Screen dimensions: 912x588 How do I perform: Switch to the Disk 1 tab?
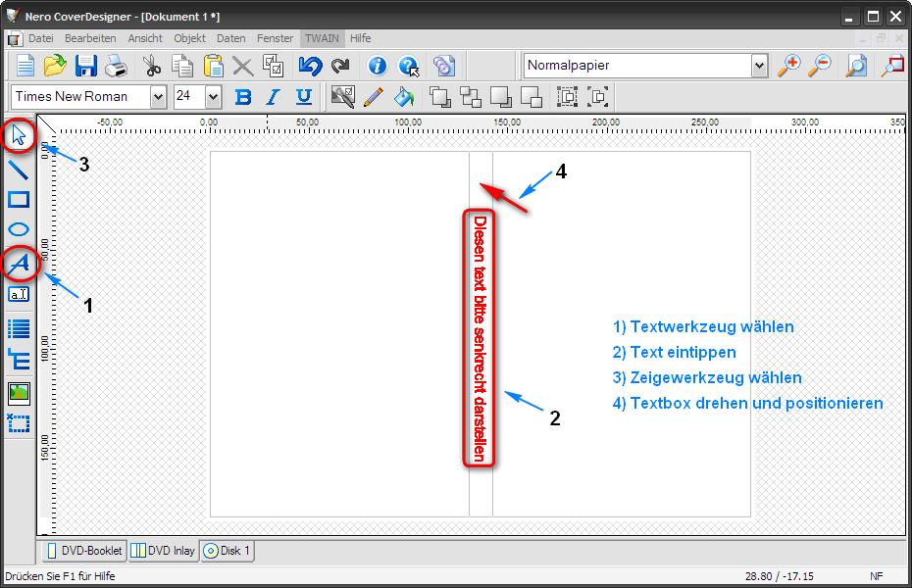(x=228, y=550)
